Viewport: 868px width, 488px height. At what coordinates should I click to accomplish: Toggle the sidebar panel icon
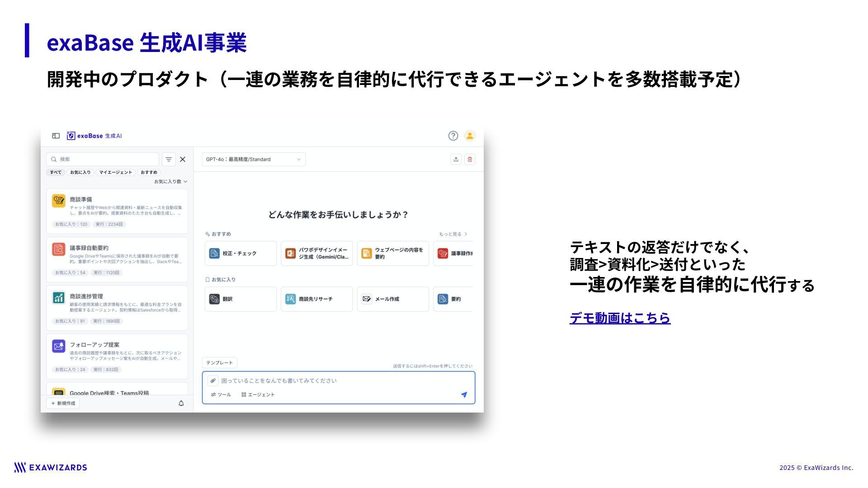[56, 136]
